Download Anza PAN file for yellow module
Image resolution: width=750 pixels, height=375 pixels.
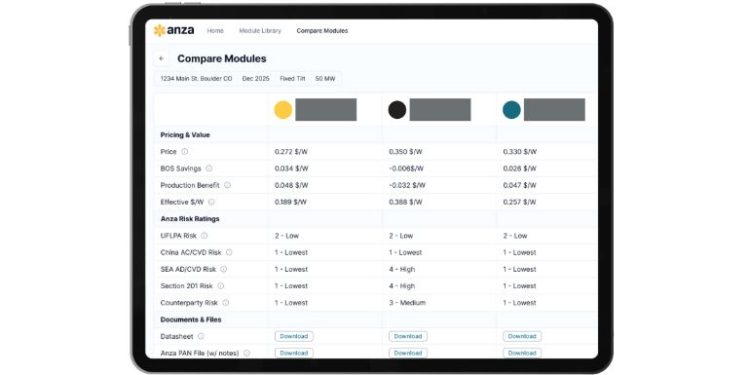(294, 353)
